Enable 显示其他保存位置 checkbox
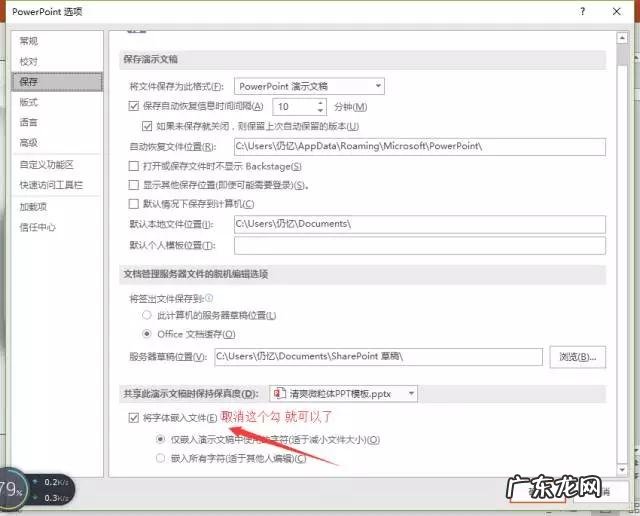640x516 pixels. tap(133, 185)
